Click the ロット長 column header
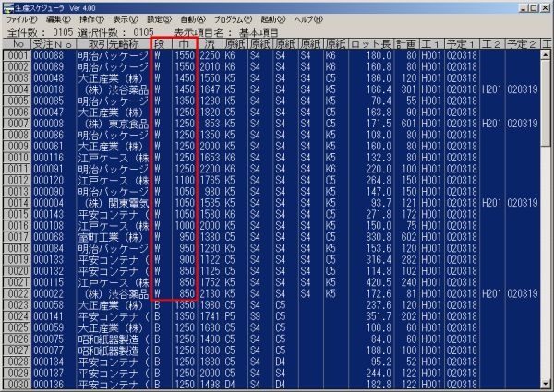This screenshot has width=554, height=392. [x=371, y=44]
